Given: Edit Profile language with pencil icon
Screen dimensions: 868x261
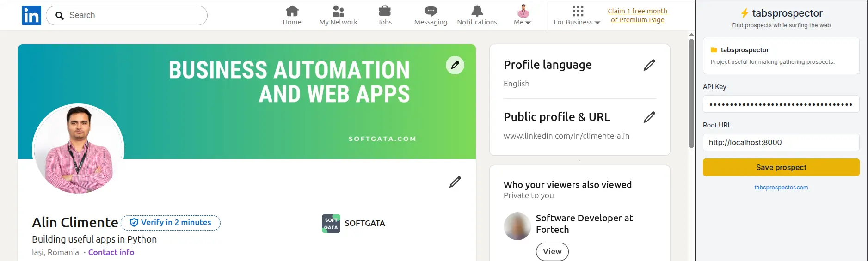Looking at the screenshot, I should point(649,65).
